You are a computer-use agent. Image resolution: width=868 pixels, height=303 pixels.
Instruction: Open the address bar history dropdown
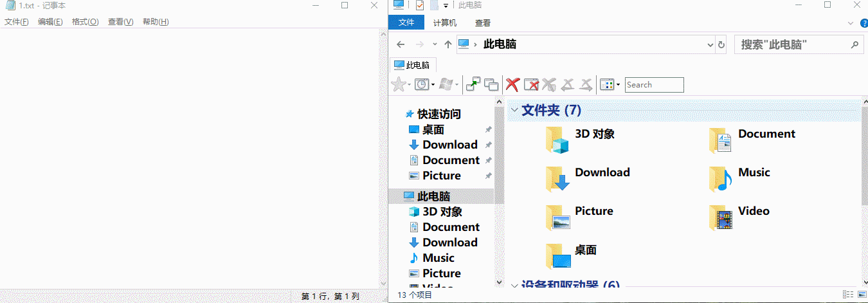[710, 44]
